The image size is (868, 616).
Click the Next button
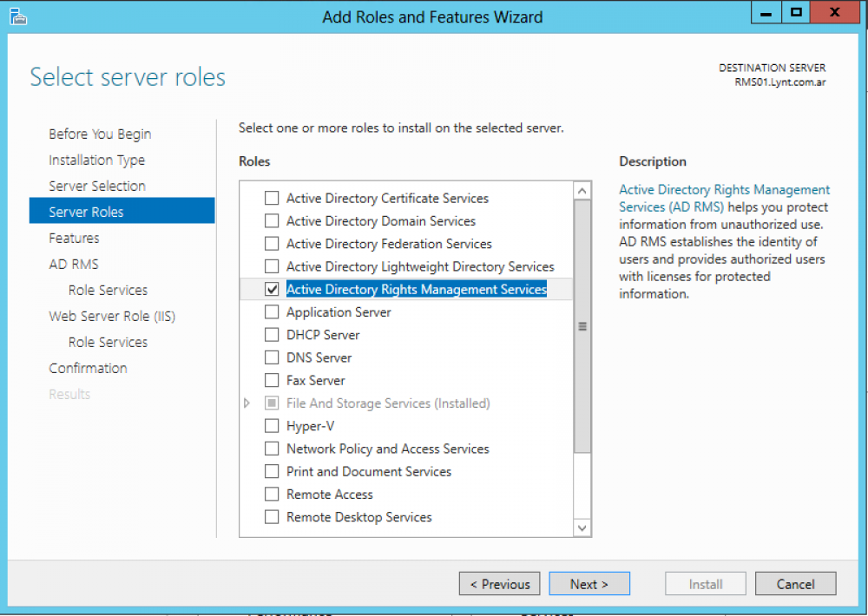pos(589,584)
